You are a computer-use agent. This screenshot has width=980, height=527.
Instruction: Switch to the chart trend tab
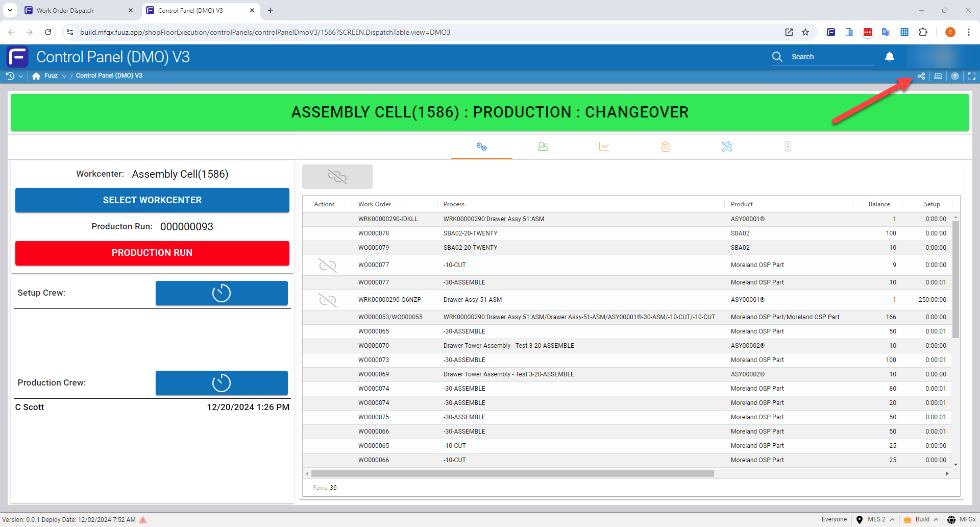tap(604, 147)
